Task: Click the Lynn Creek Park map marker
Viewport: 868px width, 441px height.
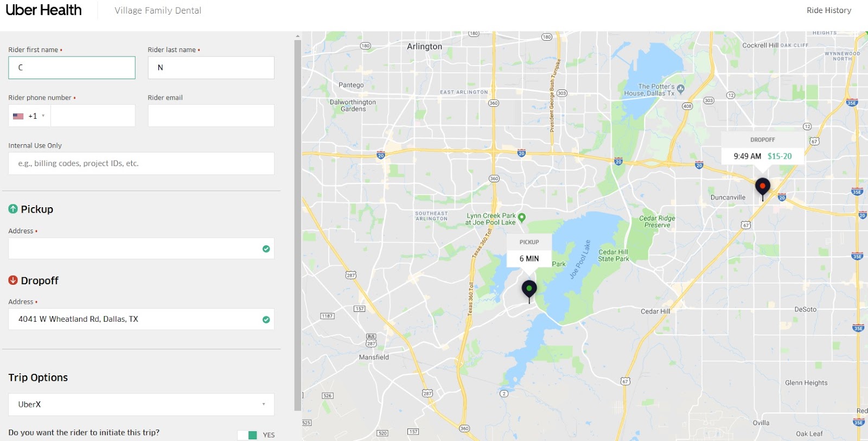Action: [x=522, y=218]
